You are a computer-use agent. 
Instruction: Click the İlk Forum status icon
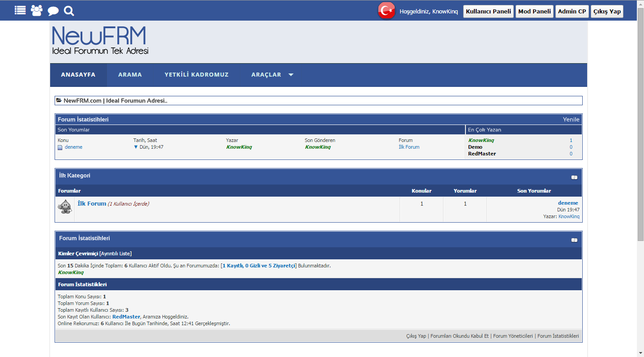tap(65, 206)
